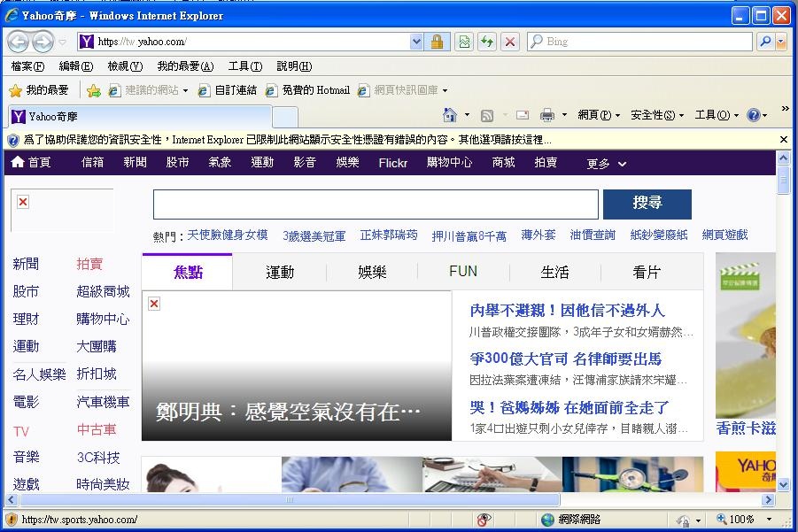Image resolution: width=798 pixels, height=532 pixels.
Task: Click the browser Back arrow button
Action: (x=19, y=42)
